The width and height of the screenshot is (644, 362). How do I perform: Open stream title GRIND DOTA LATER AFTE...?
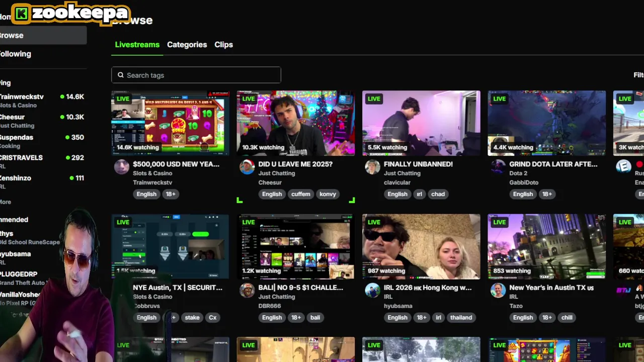point(553,164)
